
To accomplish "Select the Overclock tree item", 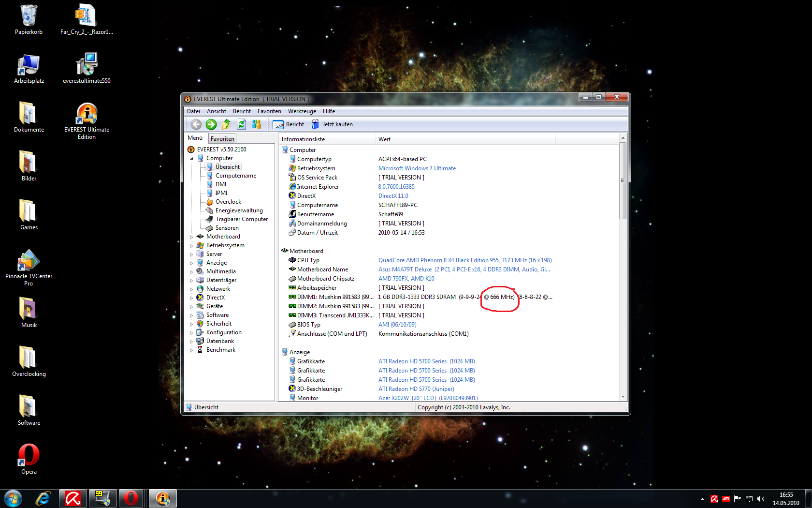I will coord(228,202).
